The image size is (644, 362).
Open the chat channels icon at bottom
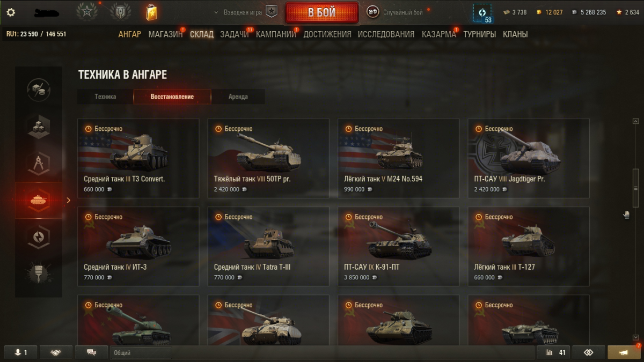[x=91, y=352]
